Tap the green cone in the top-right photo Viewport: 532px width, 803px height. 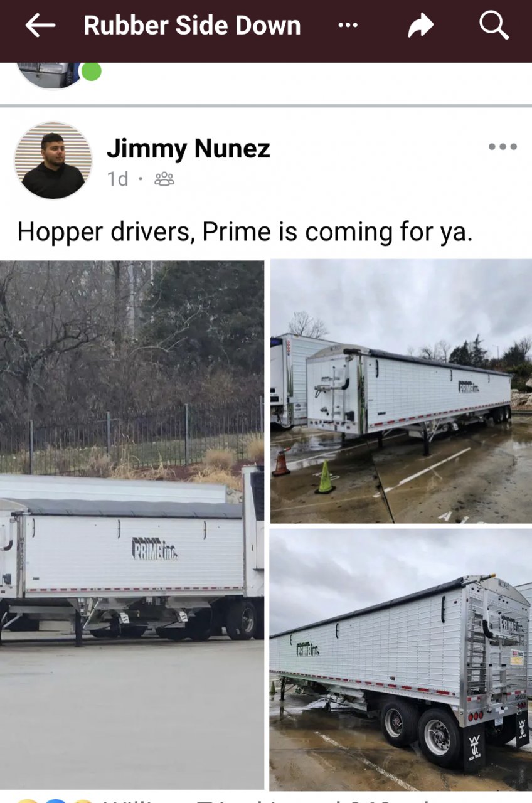coord(325,477)
